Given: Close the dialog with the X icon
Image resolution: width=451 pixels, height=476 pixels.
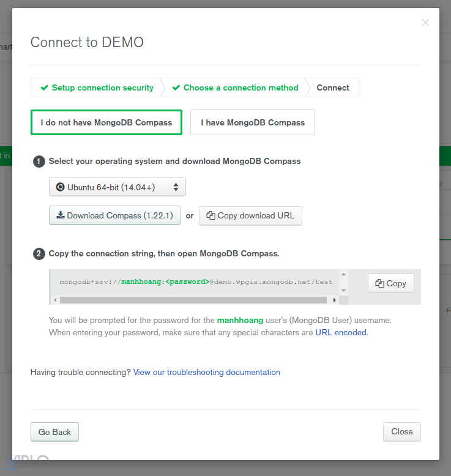Looking at the screenshot, I should point(425,23).
